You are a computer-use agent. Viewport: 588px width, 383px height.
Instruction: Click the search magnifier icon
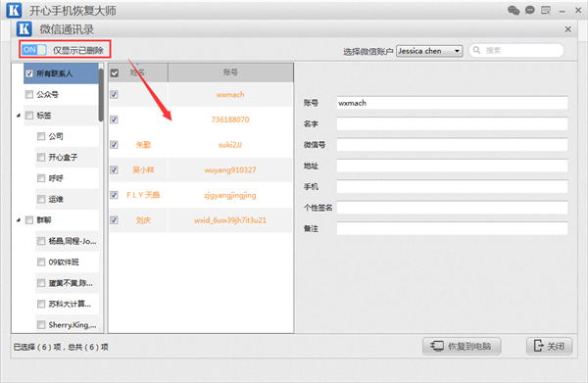[x=476, y=50]
